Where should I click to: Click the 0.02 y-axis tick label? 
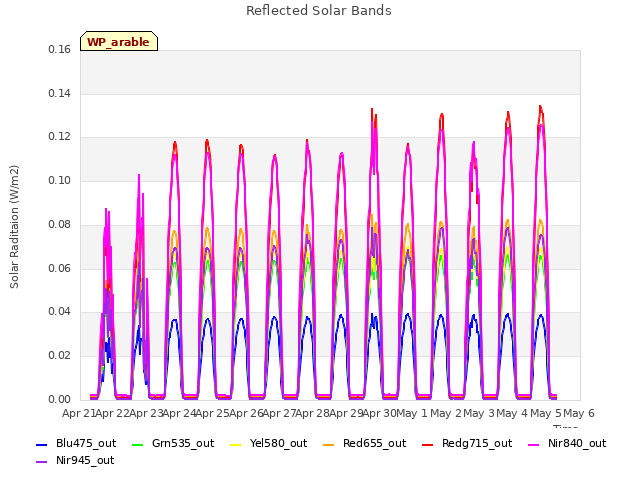coord(60,355)
